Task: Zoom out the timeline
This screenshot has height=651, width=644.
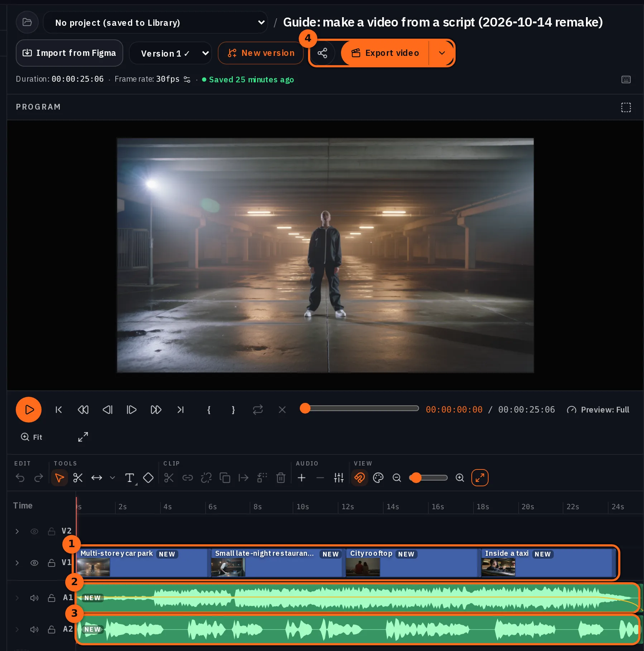Action: (397, 478)
